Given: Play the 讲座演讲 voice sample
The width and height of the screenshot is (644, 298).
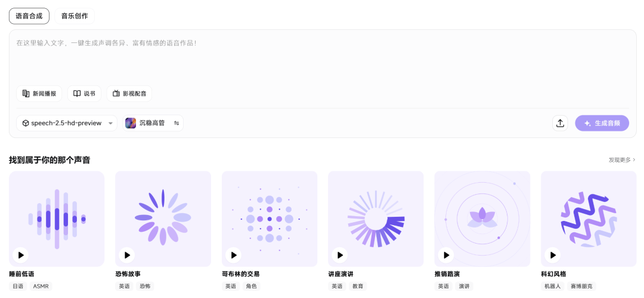Looking at the screenshot, I should [x=340, y=255].
